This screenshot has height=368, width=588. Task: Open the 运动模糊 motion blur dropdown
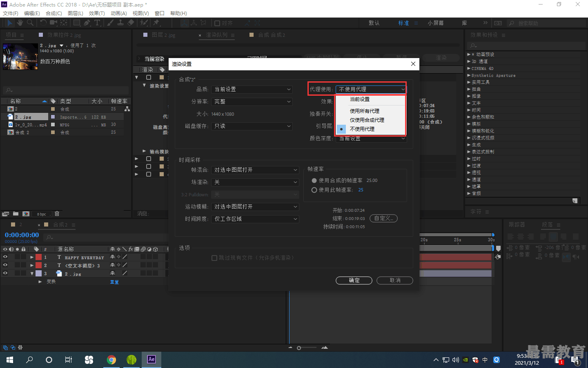[x=255, y=206]
